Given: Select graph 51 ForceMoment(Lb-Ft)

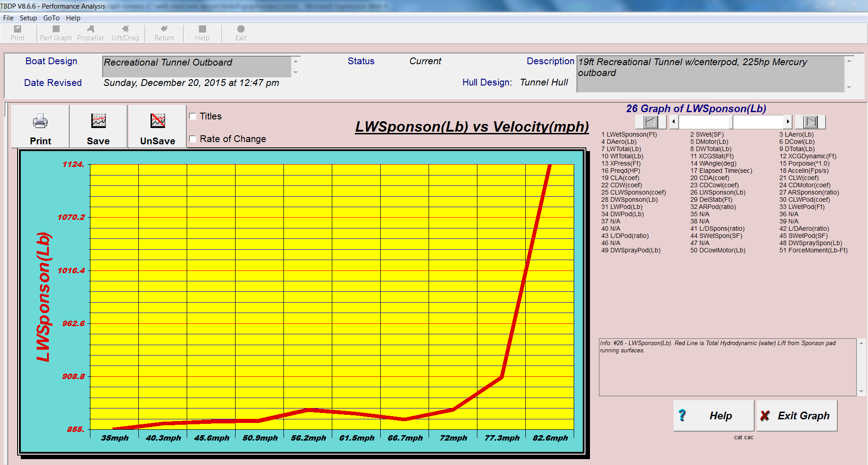Looking at the screenshot, I should pyautogui.click(x=813, y=250).
